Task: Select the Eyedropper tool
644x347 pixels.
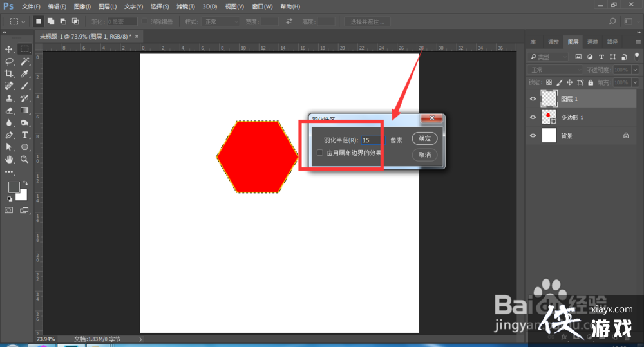Action: click(25, 73)
